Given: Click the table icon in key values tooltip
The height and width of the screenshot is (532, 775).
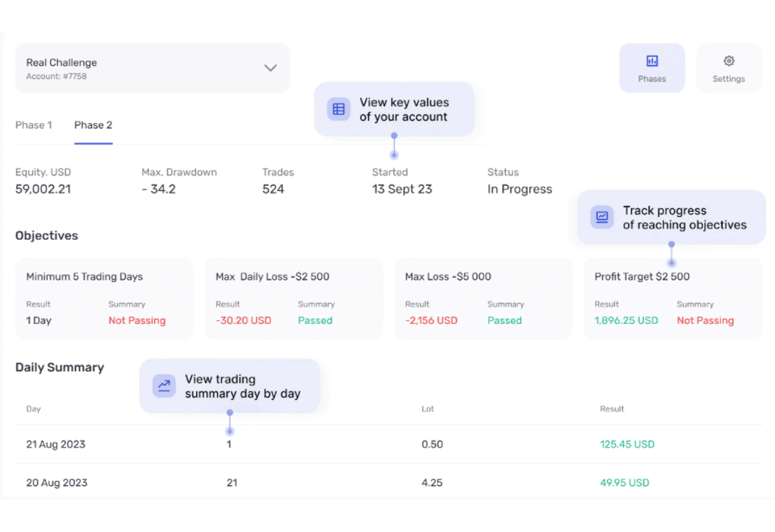Looking at the screenshot, I should [338, 109].
